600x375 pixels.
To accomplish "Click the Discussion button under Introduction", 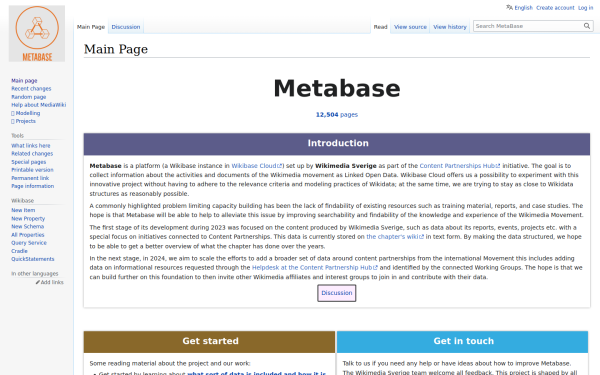I will 337,293.
